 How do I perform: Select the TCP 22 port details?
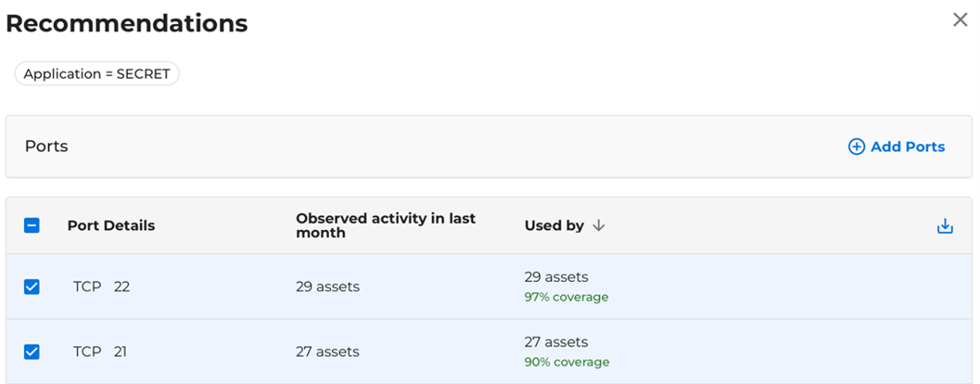pyautogui.click(x=101, y=287)
